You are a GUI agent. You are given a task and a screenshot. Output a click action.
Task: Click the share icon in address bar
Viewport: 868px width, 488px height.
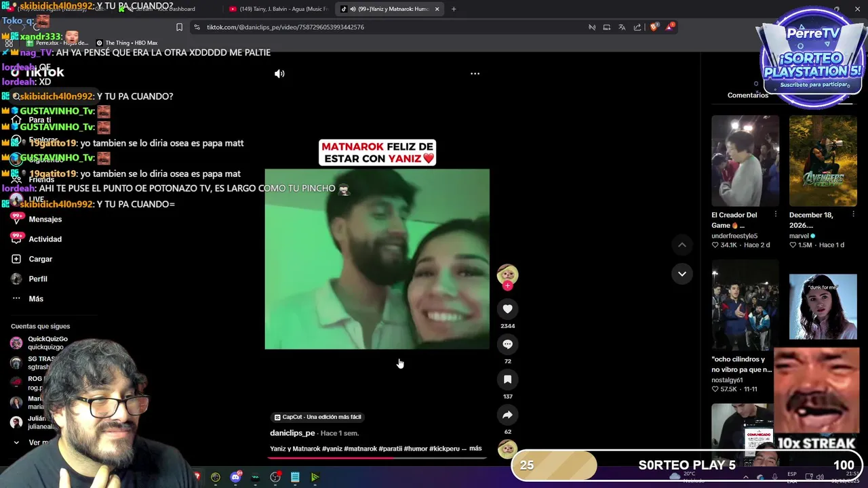point(637,27)
